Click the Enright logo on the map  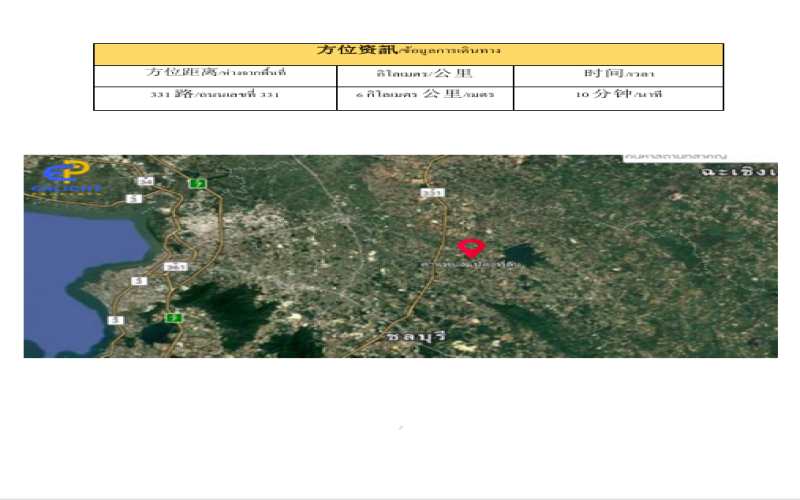pyautogui.click(x=66, y=177)
